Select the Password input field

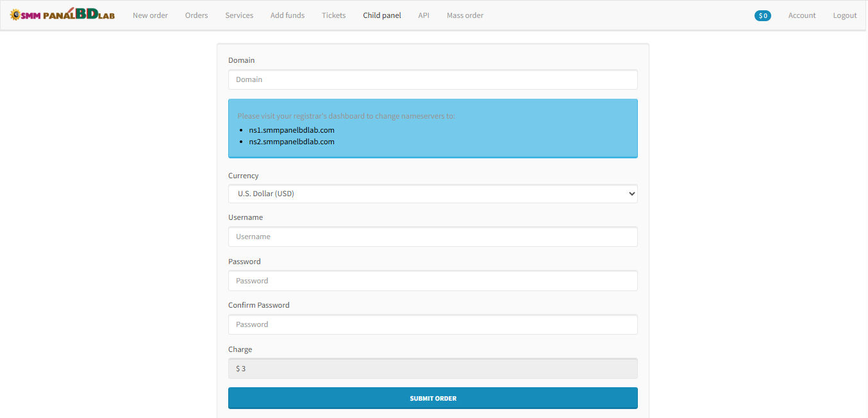coord(433,281)
